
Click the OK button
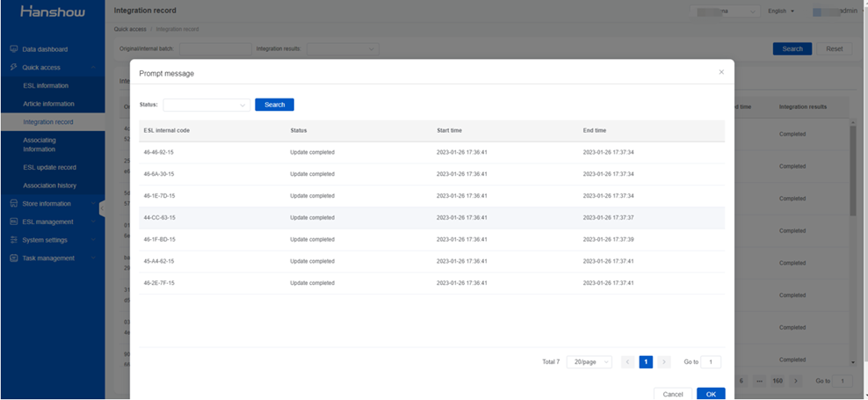(x=711, y=394)
